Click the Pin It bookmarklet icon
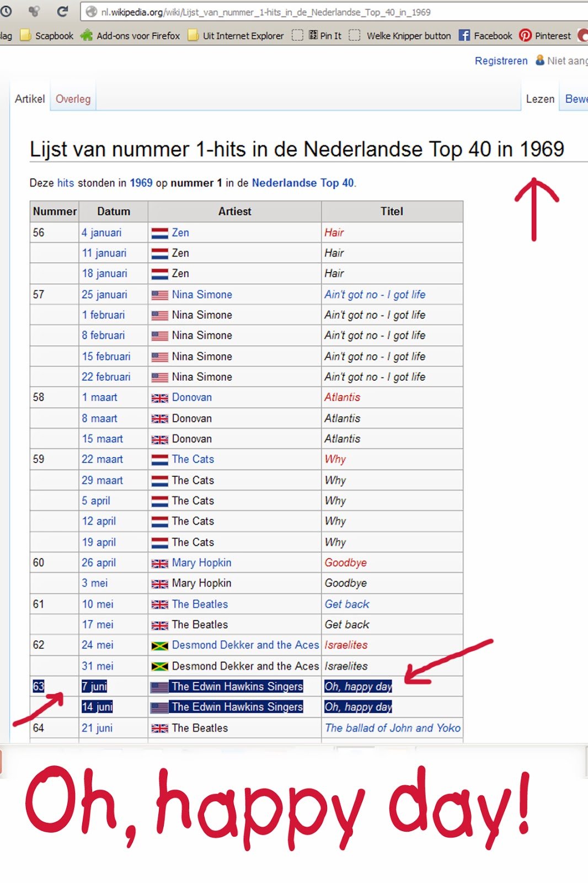 click(313, 35)
